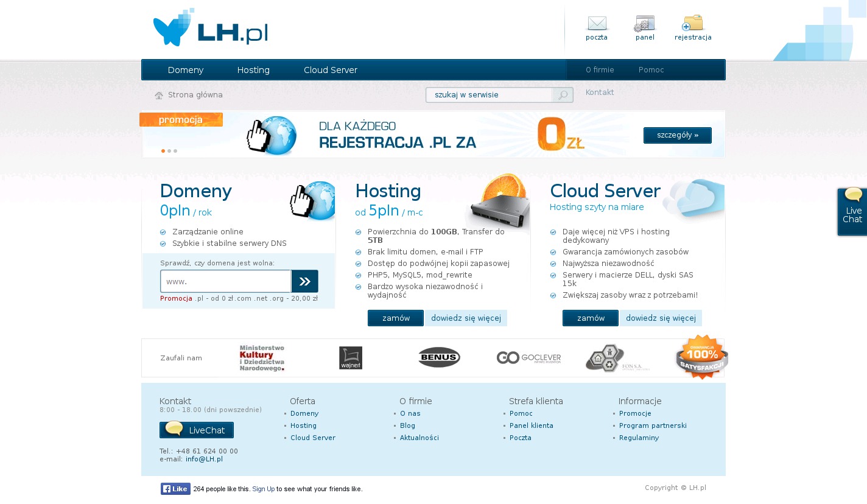Submit domain check with arrow button
The height and width of the screenshot is (504, 867).
(x=304, y=281)
